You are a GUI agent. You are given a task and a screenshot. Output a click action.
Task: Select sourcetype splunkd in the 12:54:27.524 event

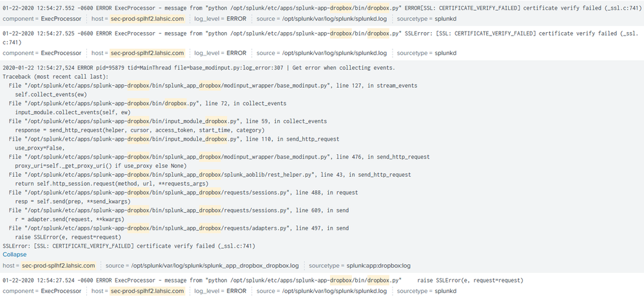445,291
